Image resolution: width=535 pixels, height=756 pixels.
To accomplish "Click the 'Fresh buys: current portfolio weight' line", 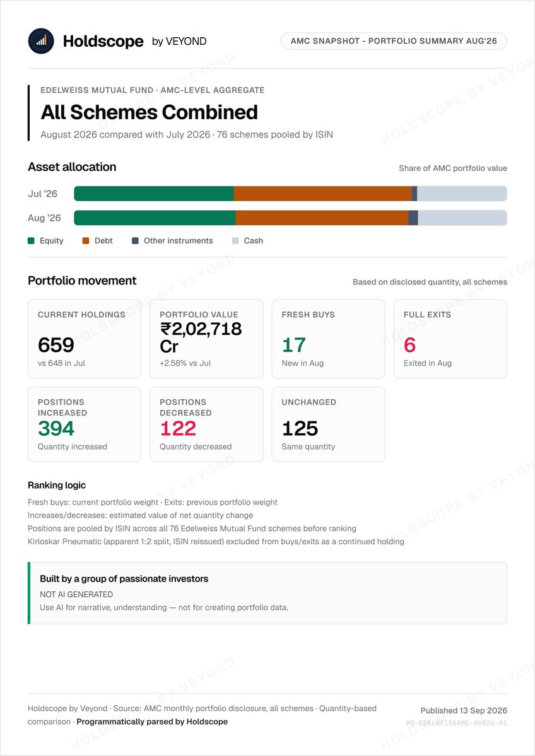I will click(153, 503).
